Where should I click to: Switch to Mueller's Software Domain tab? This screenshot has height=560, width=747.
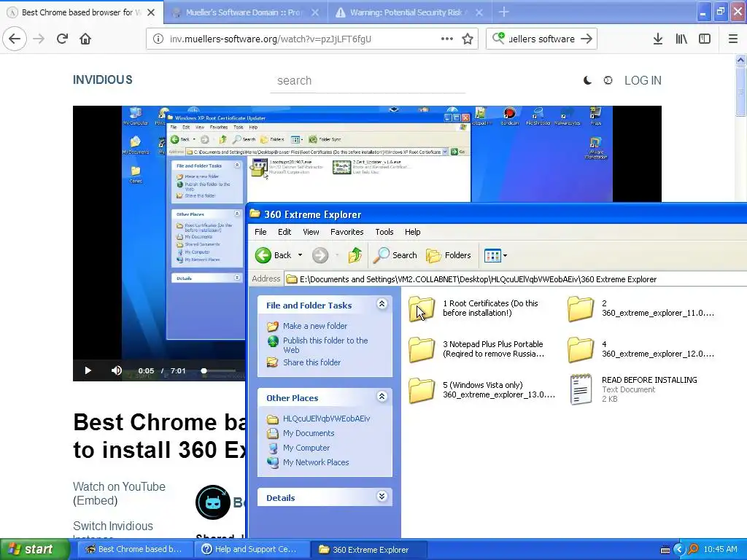245,12
